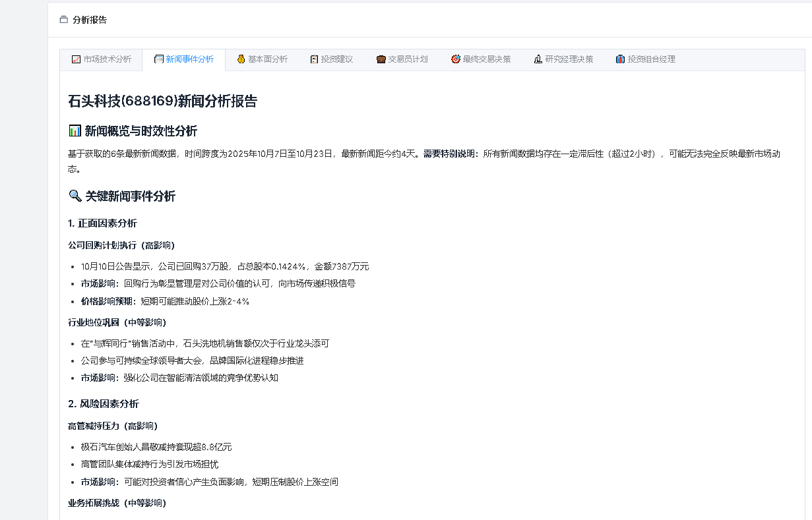Click the 业务拓展挑战（中等影响） label
The width and height of the screenshot is (812, 520).
117,503
